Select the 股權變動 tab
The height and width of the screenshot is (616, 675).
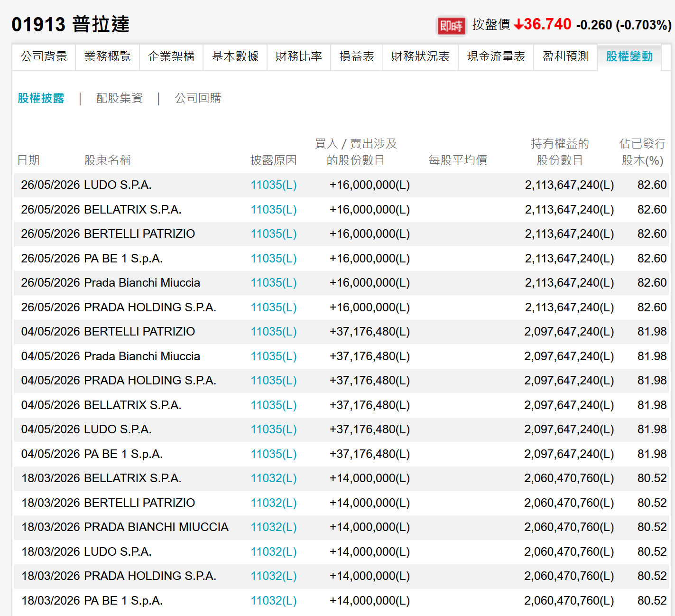pos(629,57)
